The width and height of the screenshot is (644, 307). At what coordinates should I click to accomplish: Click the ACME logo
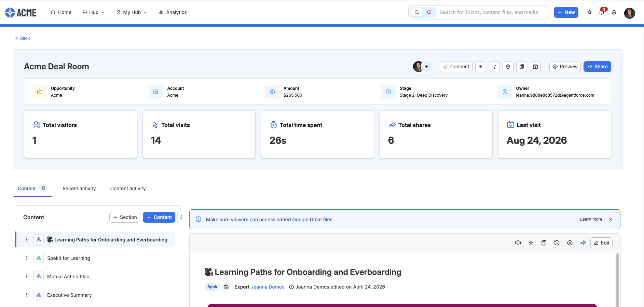[x=20, y=13]
